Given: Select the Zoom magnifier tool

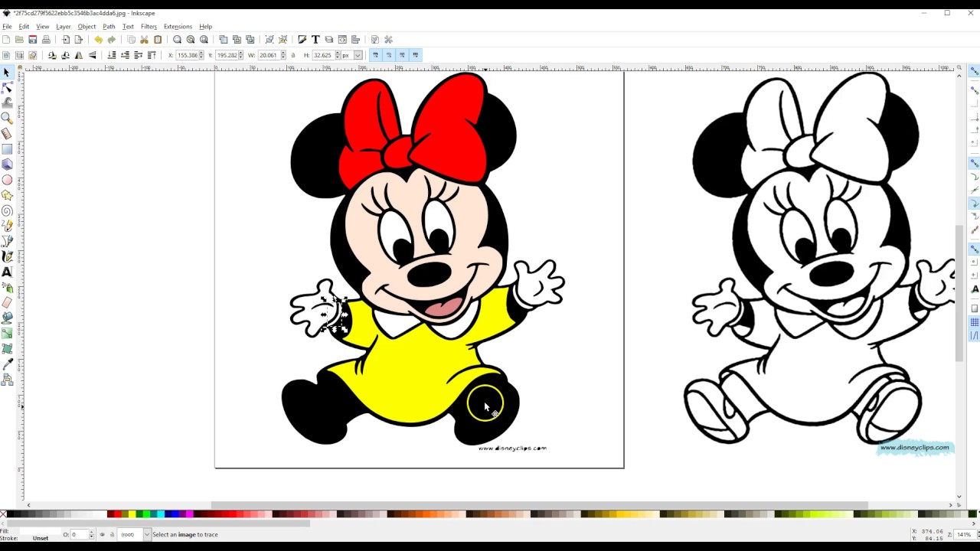Looking at the screenshot, I should click(7, 119).
